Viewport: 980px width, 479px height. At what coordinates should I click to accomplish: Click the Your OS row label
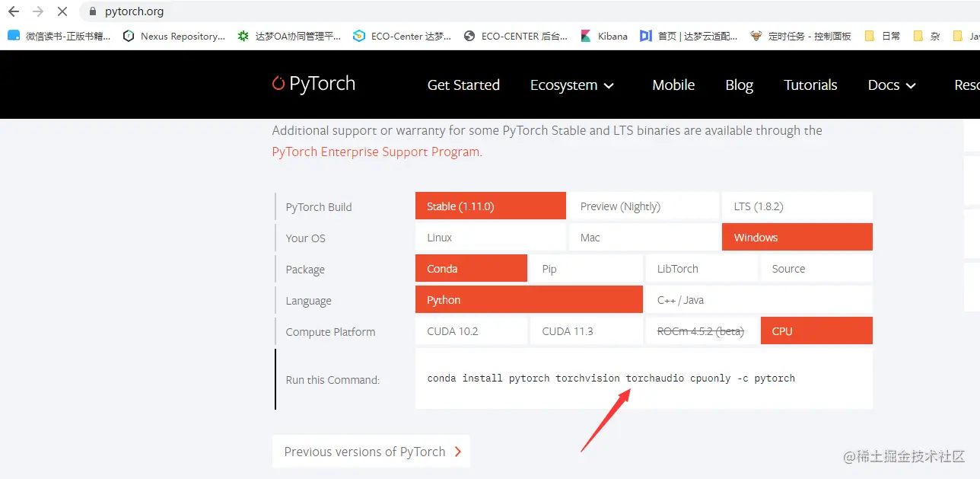305,238
